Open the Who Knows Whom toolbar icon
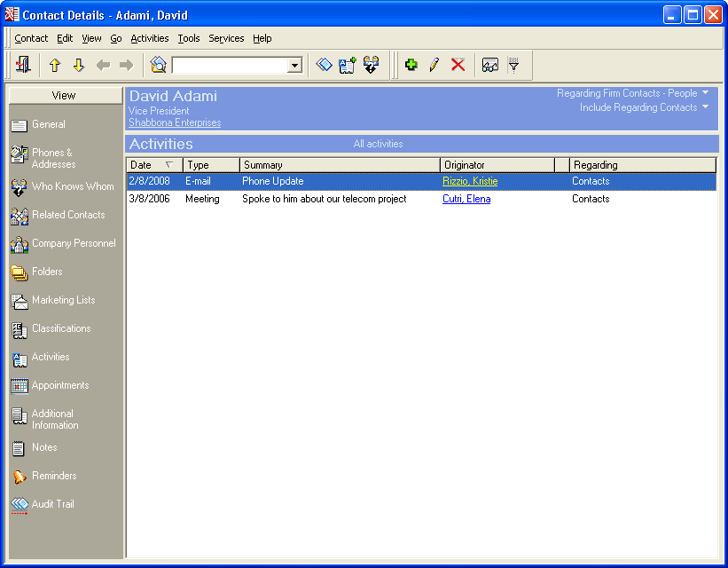This screenshot has height=568, width=728. [371, 64]
